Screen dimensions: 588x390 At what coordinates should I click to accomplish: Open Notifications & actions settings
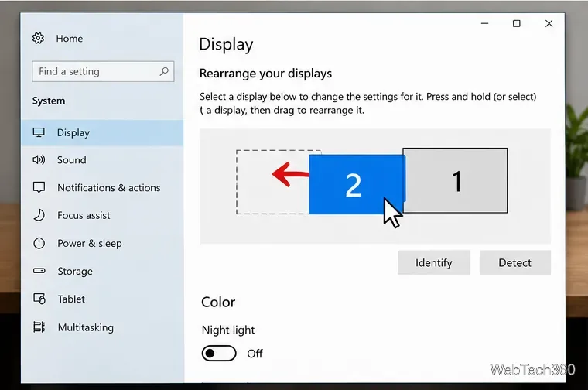point(102,188)
